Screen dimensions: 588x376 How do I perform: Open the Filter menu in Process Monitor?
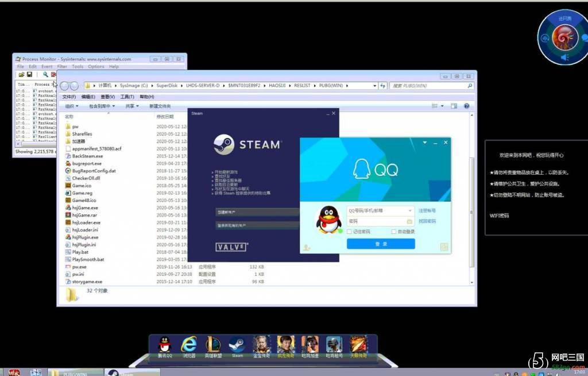[x=61, y=67]
